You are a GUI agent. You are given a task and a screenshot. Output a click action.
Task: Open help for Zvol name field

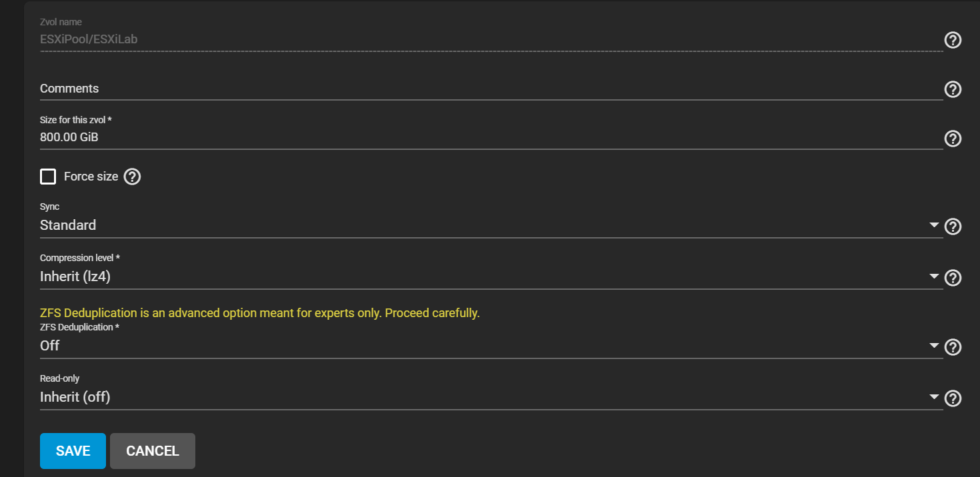tap(953, 41)
